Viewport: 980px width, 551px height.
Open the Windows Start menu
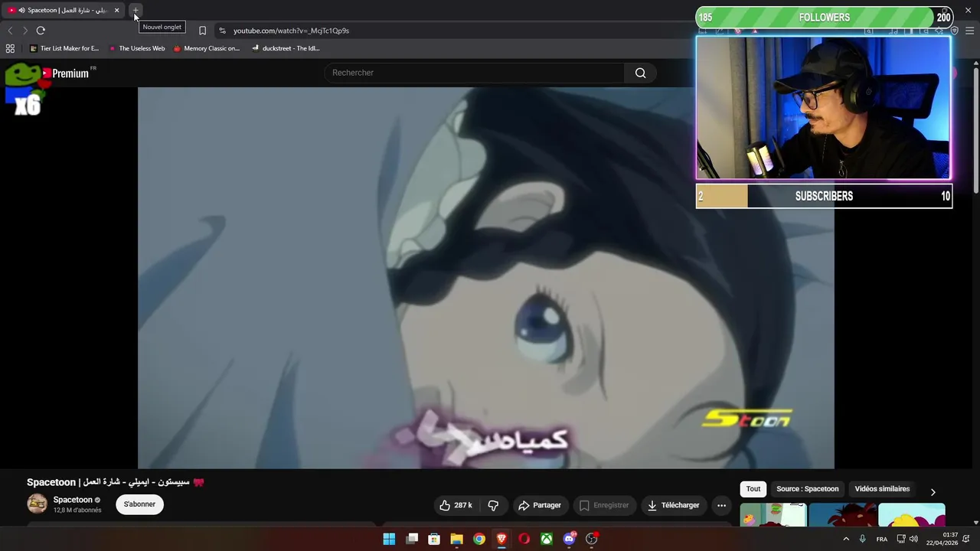tap(389, 539)
